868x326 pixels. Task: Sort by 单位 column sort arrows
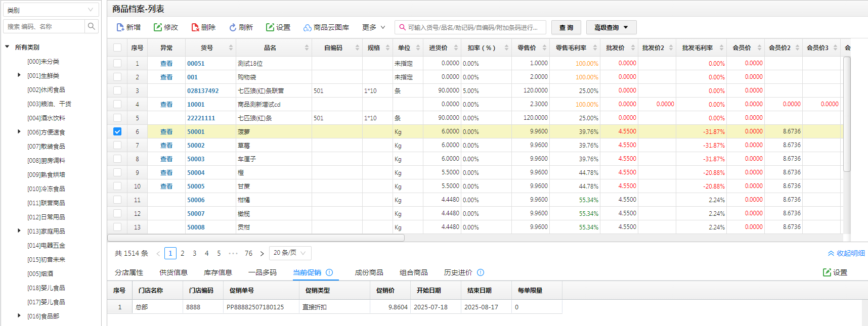click(418, 48)
